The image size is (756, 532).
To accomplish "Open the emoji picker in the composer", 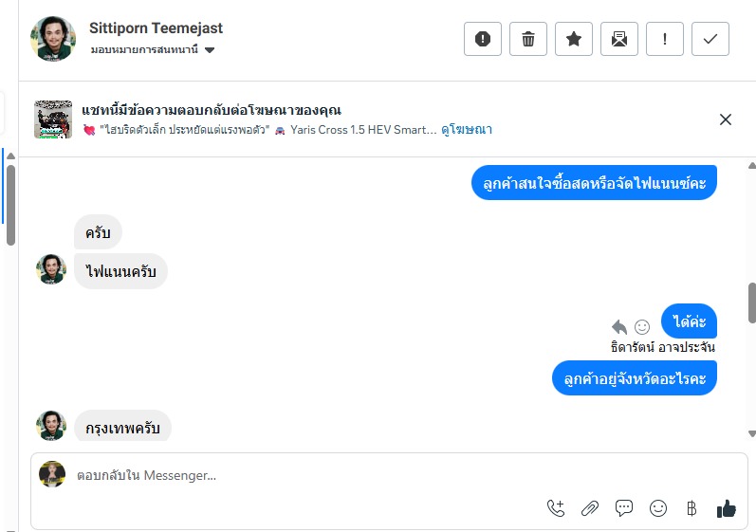I will (x=658, y=508).
